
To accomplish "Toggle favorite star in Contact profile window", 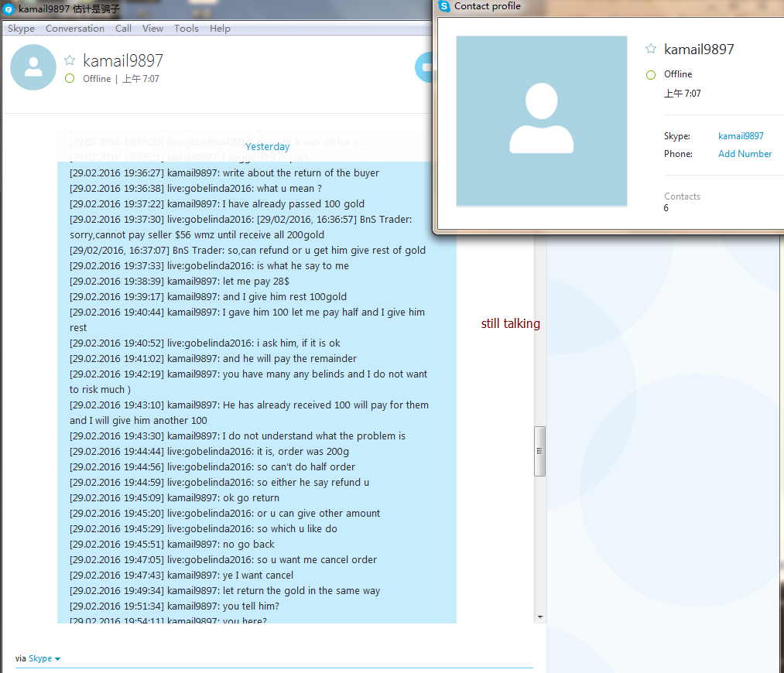I will [651, 49].
